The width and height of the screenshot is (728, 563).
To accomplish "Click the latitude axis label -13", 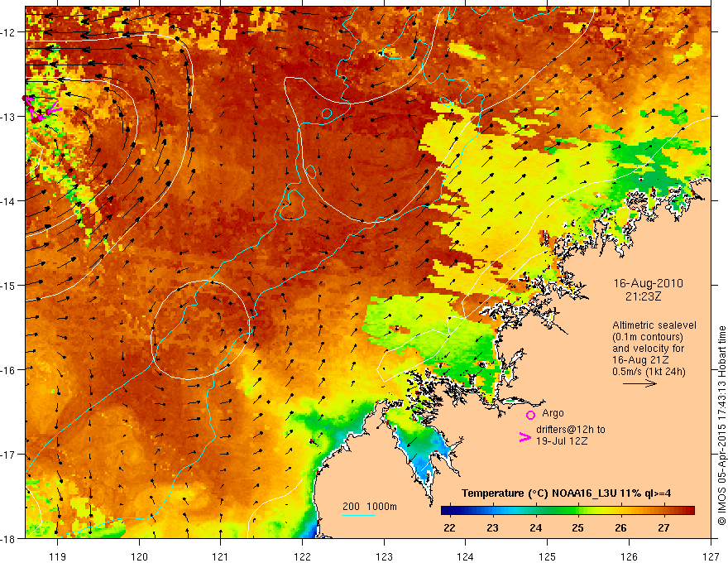I will [9, 117].
